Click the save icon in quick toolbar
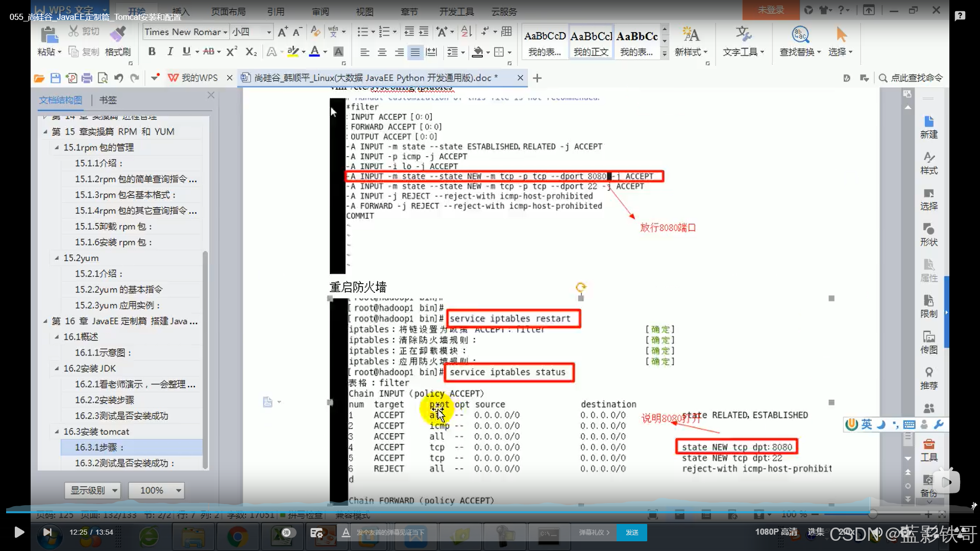The image size is (980, 551). click(55, 78)
